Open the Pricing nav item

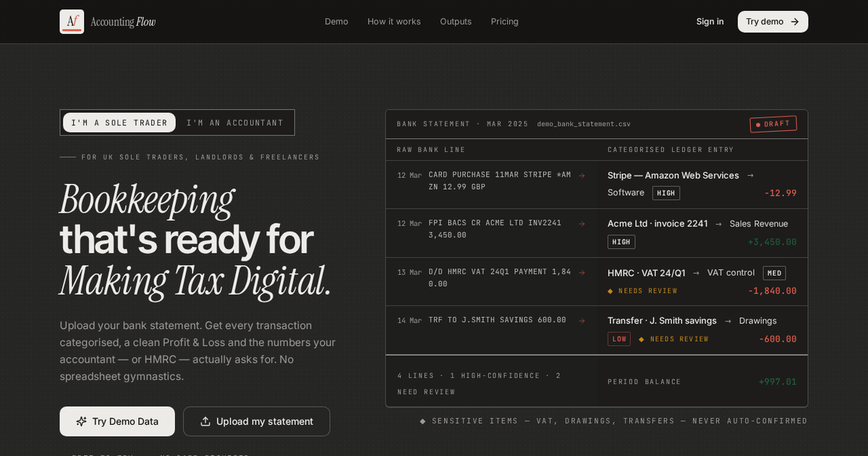click(x=505, y=22)
